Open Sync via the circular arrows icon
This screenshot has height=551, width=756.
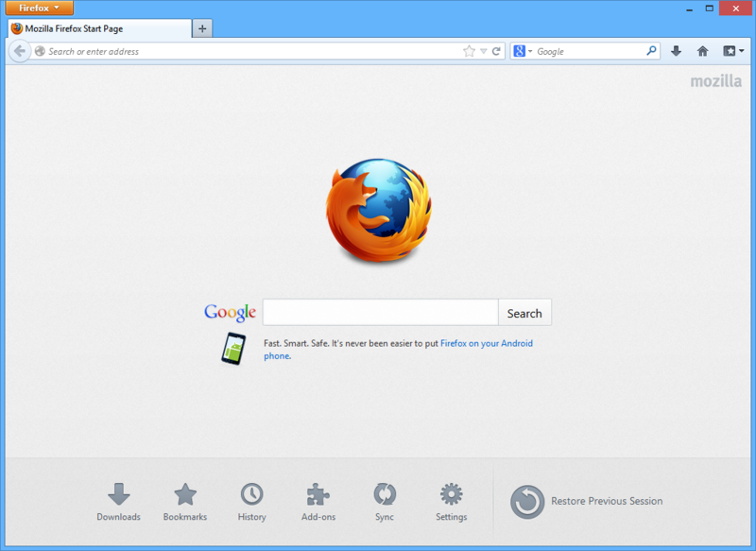click(x=384, y=496)
